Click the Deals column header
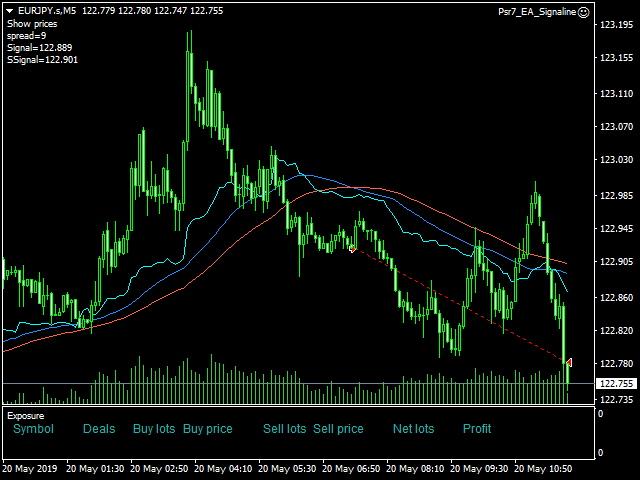Image resolution: width=640 pixels, height=480 pixels. (99, 429)
